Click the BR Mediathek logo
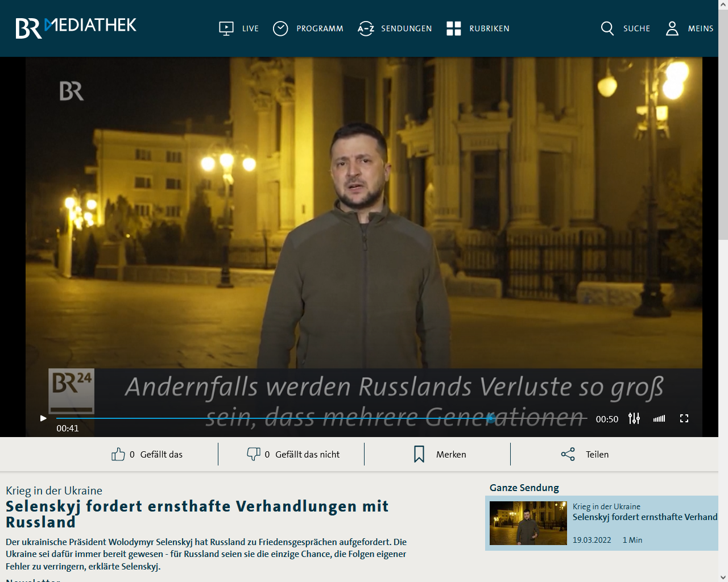 pyautogui.click(x=76, y=27)
